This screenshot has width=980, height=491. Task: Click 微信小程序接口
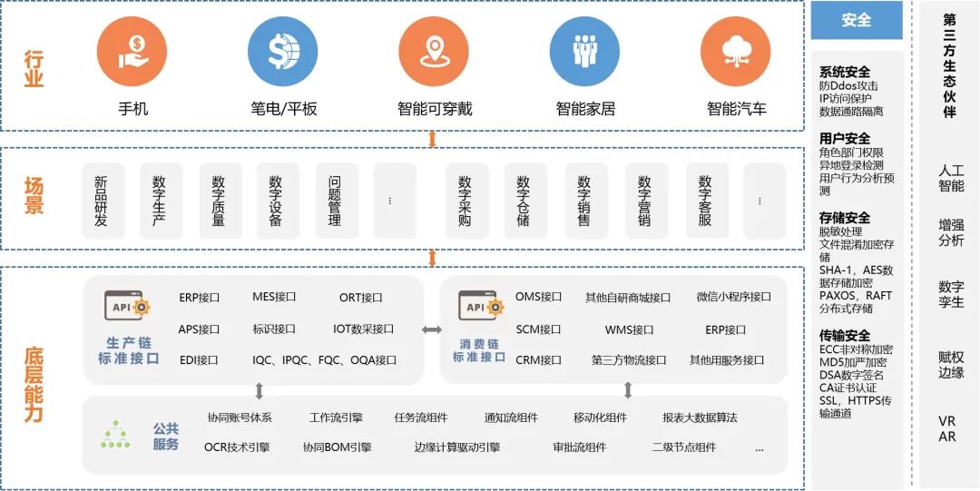(x=734, y=297)
